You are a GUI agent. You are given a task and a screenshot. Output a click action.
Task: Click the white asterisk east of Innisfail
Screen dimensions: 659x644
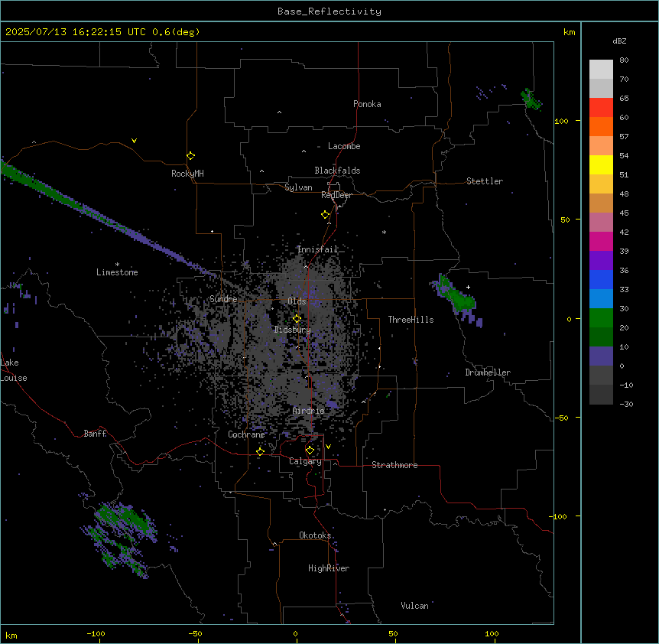click(384, 232)
